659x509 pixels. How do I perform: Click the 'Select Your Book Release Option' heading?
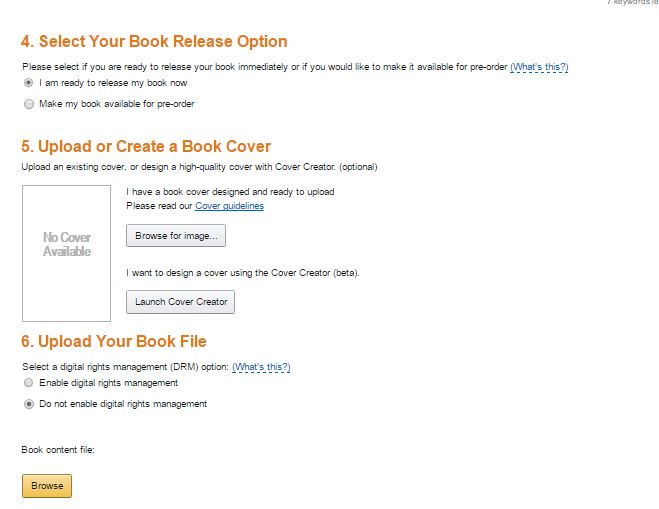coord(154,42)
